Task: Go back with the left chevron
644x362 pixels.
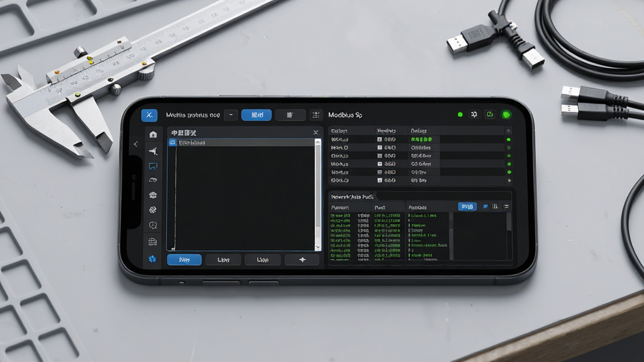Action: point(136,144)
